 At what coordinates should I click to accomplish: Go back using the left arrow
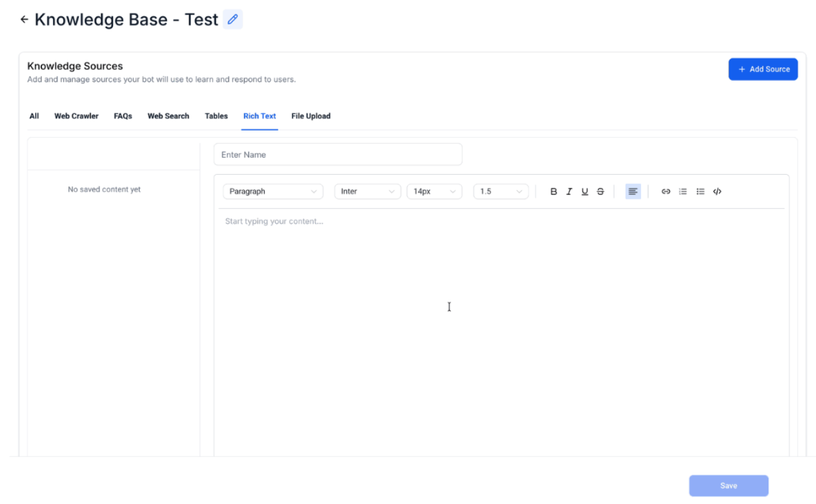pyautogui.click(x=24, y=20)
